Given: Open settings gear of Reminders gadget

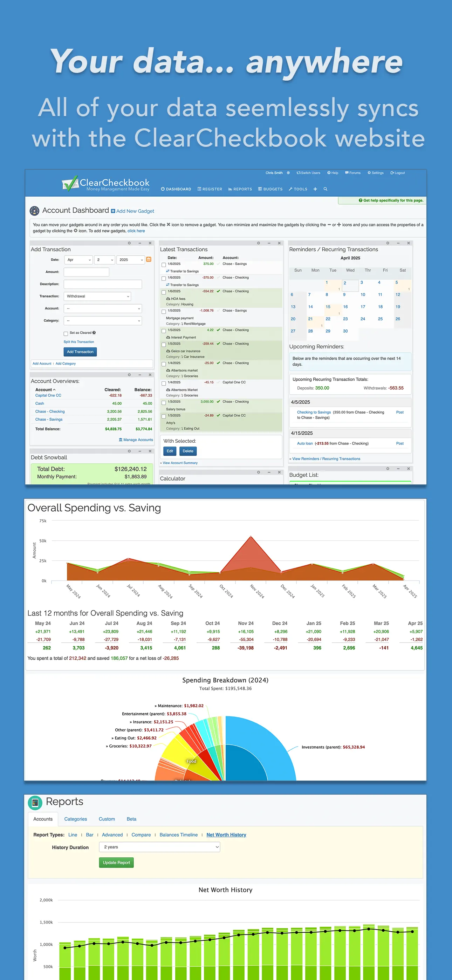Looking at the screenshot, I should (388, 243).
